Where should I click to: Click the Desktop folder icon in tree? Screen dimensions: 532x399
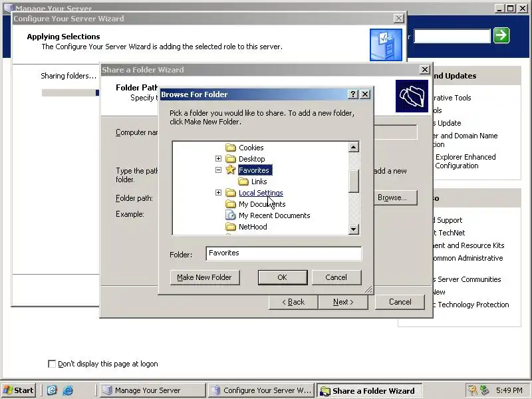[x=231, y=159]
